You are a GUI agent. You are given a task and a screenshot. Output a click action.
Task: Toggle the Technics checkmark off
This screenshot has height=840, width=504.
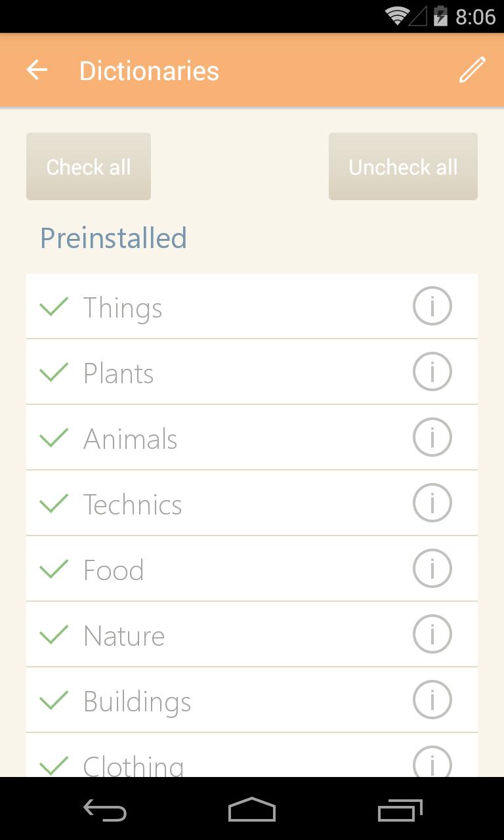(54, 503)
